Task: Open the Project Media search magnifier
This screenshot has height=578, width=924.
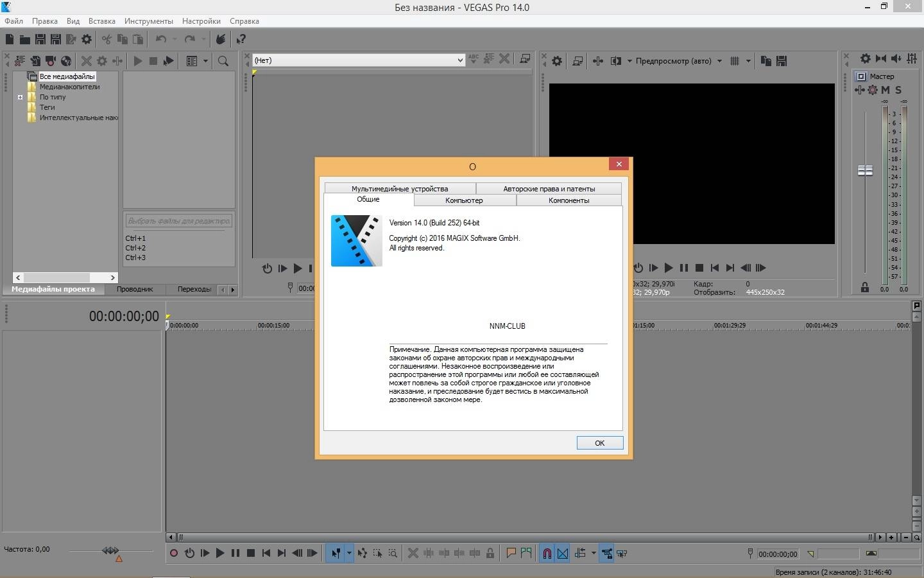Action: (x=223, y=61)
